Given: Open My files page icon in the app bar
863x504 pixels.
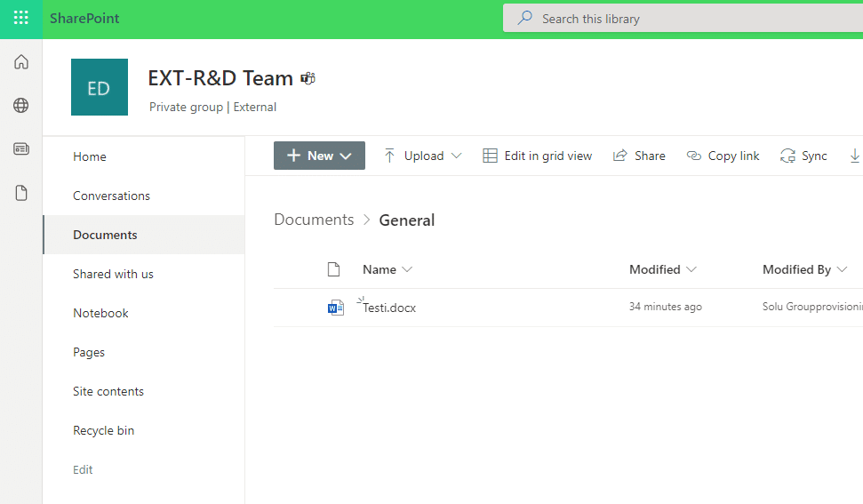Looking at the screenshot, I should [x=21, y=193].
